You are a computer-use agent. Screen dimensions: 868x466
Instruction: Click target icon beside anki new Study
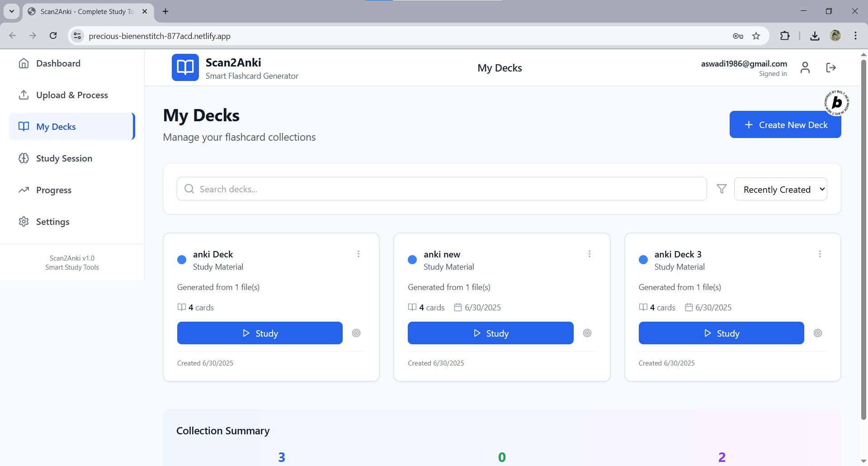587,333
